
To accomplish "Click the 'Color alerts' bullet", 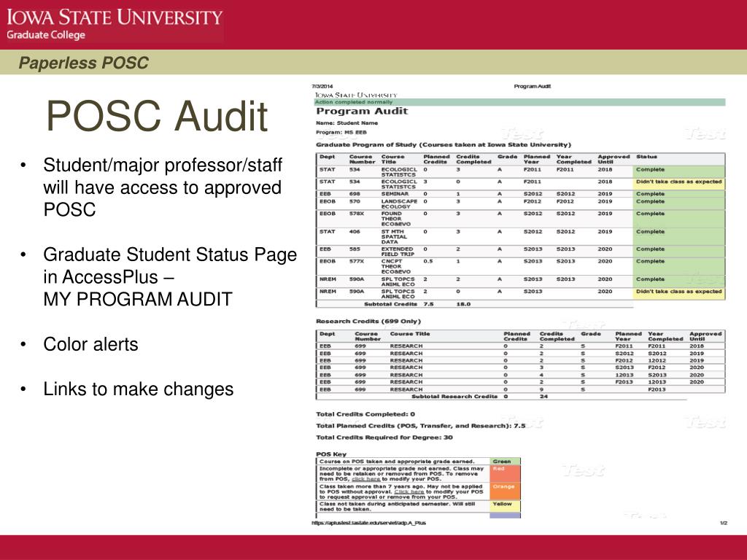I will (90, 344).
